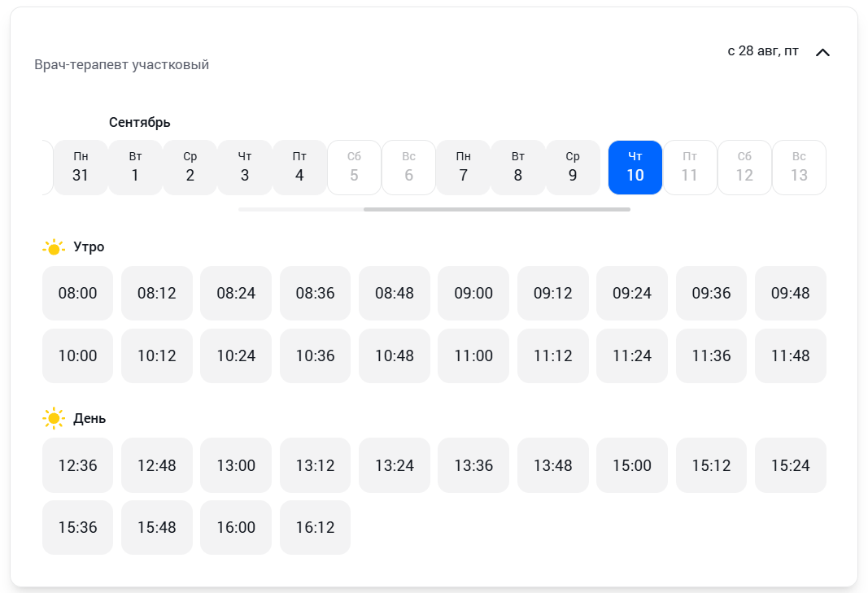Choose the 13:48 time slot
Screen dimensions: 868x593
click(553, 465)
